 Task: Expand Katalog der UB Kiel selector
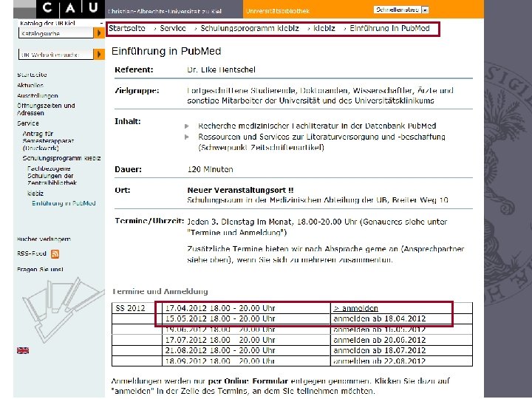click(x=61, y=23)
